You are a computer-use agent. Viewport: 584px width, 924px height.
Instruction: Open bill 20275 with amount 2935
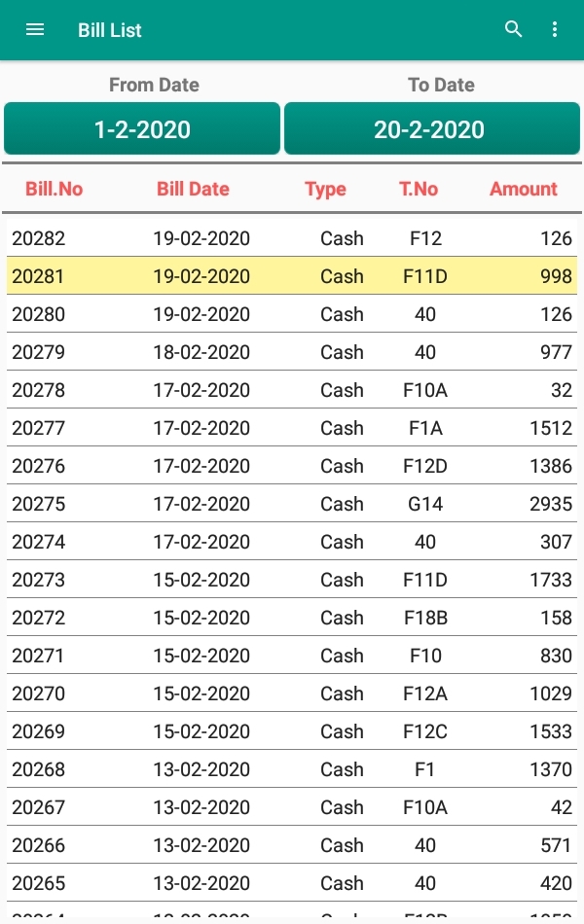(292, 504)
